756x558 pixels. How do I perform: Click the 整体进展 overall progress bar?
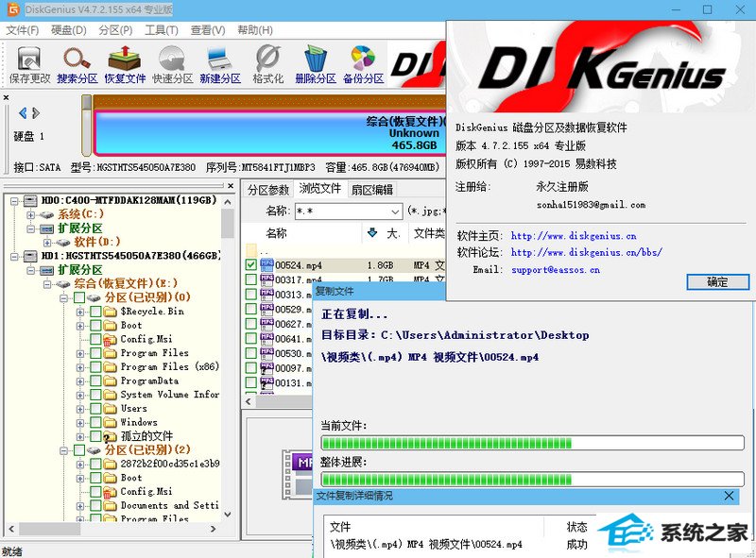(x=532, y=479)
